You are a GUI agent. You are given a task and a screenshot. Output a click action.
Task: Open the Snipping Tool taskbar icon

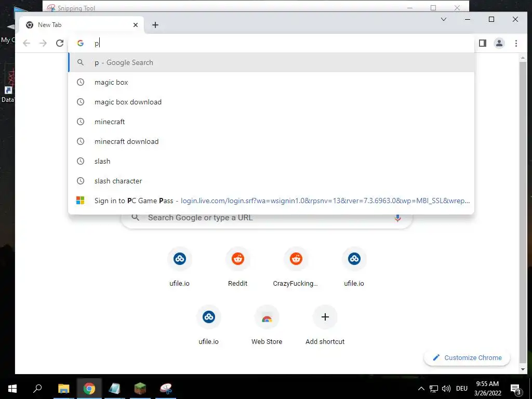[x=166, y=388]
